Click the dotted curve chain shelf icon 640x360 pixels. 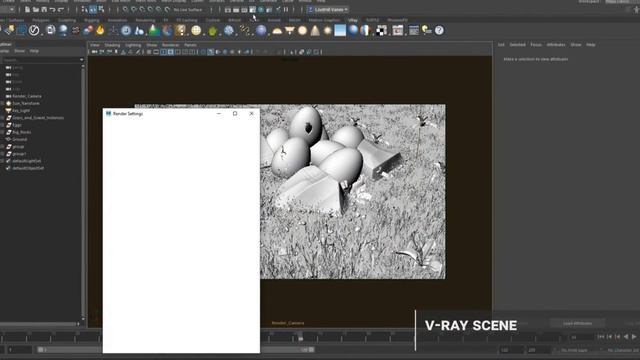245,30
